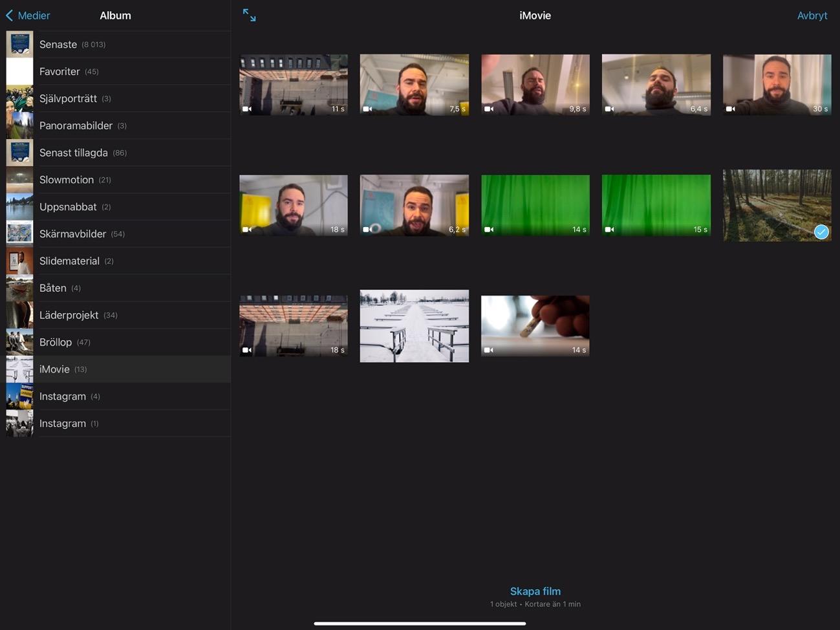Select the 18 s building video clip

294,326
